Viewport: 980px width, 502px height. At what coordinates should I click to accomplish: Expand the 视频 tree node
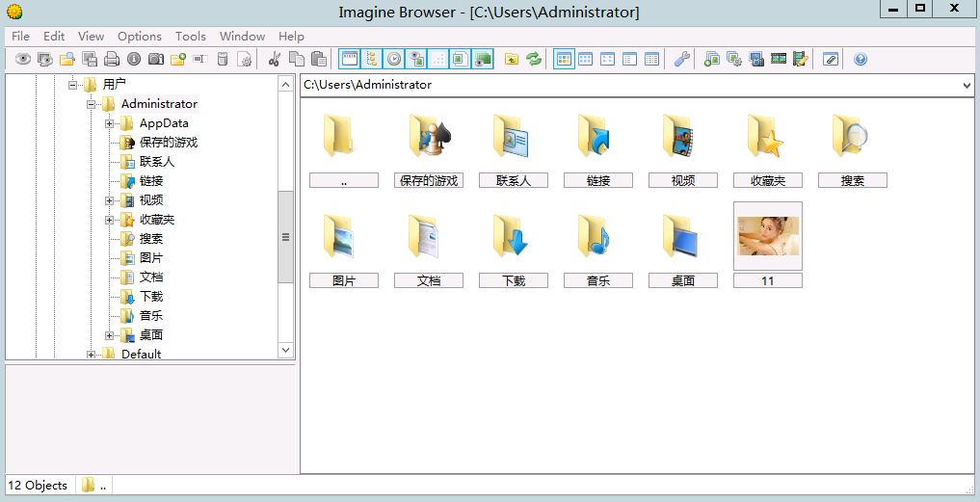pyautogui.click(x=110, y=200)
